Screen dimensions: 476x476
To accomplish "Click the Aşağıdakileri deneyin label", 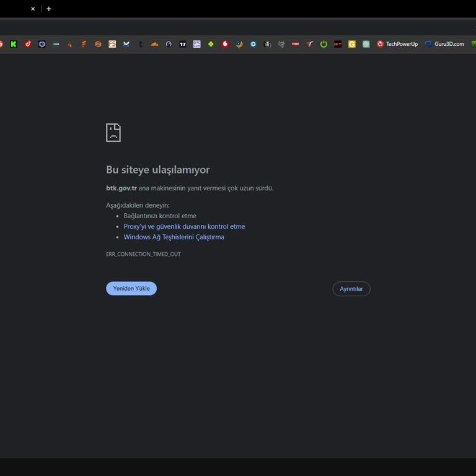I will [x=138, y=205].
